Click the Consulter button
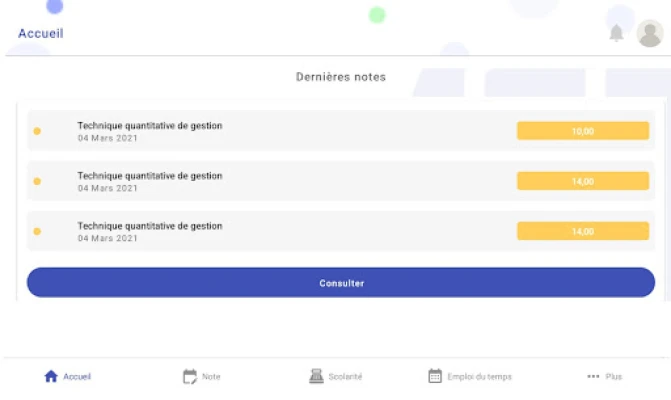This screenshot has width=671, height=400. pos(341,283)
